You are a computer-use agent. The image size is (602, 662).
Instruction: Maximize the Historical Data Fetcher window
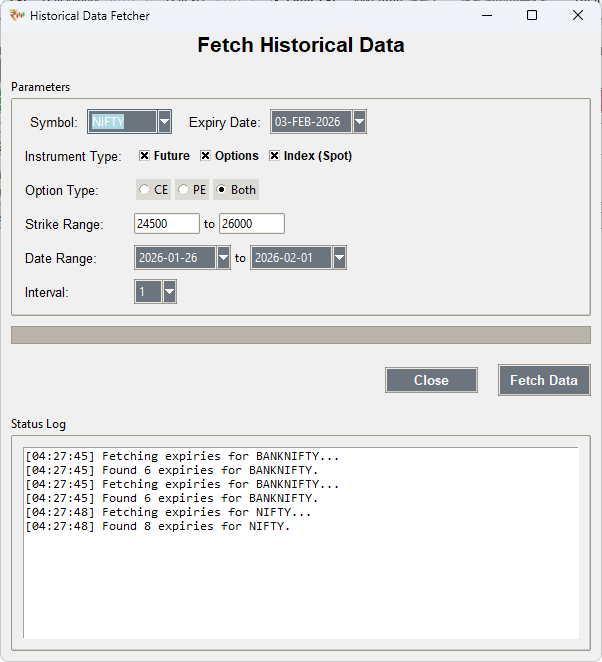click(532, 16)
